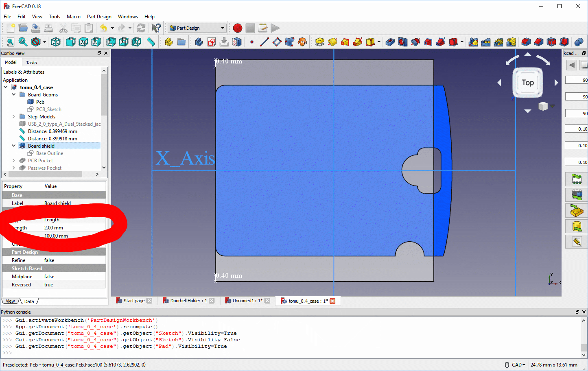The image size is (588, 371).
Task: Click the Fillet tool icon
Action: click(x=526, y=42)
